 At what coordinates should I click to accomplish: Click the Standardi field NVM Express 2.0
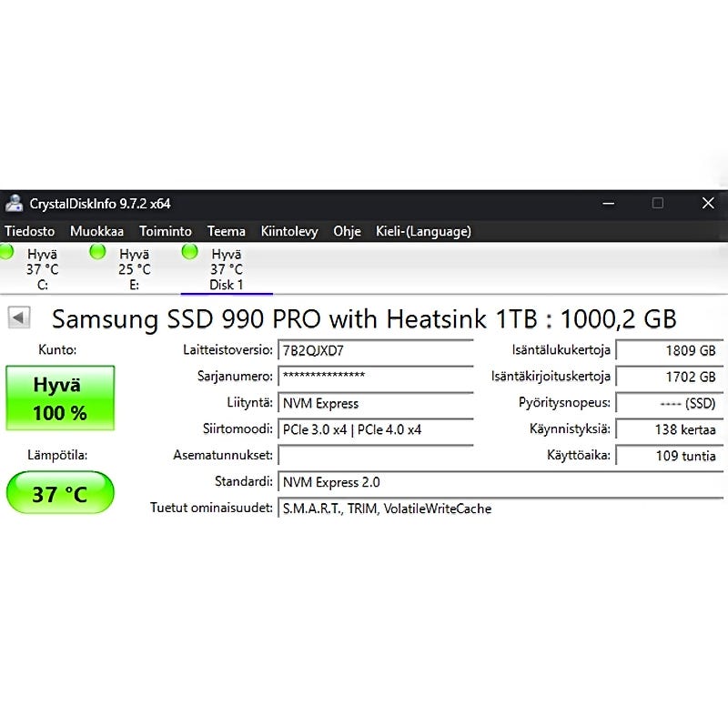[500, 482]
